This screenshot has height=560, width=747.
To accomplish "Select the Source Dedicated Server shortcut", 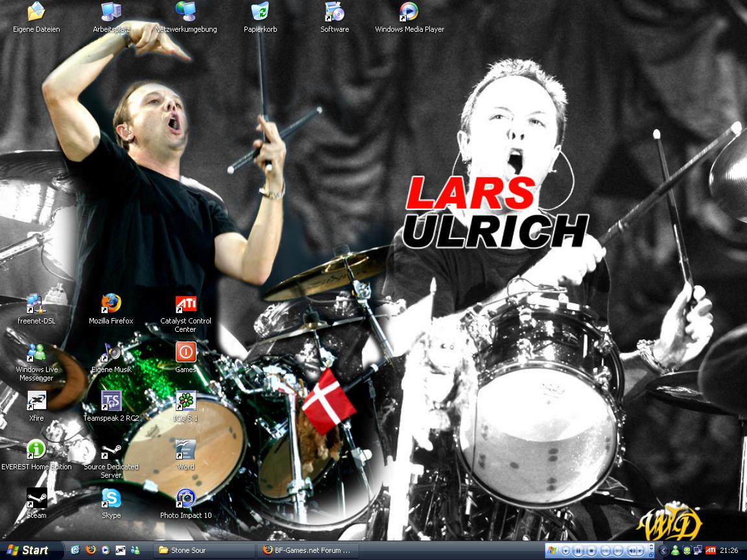I will [111, 459].
